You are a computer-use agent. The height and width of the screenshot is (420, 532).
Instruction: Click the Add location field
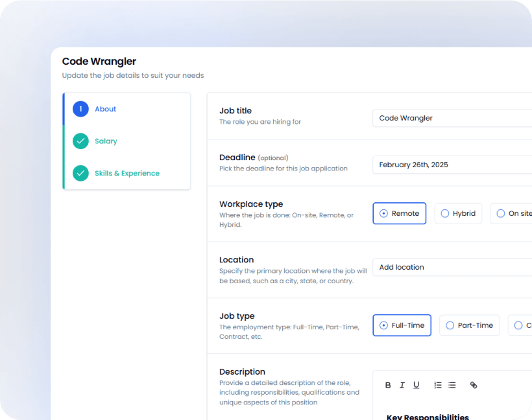click(452, 267)
